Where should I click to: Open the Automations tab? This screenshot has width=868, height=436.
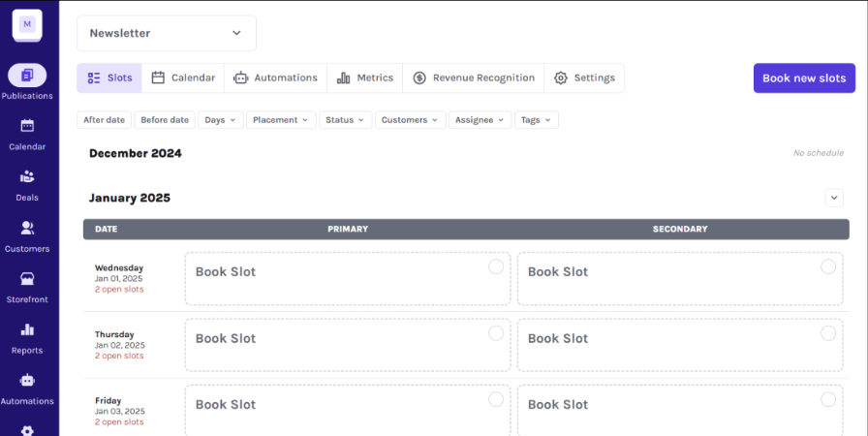276,78
